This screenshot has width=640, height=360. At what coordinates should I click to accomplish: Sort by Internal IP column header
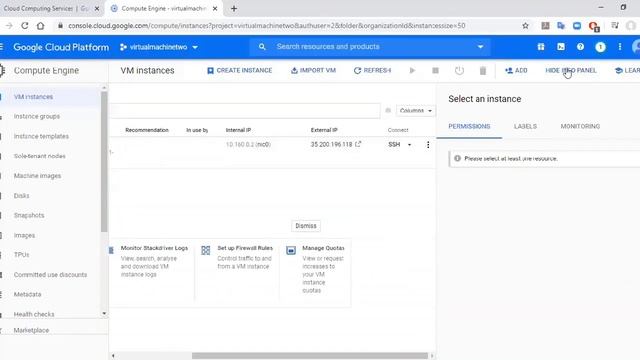(238, 130)
